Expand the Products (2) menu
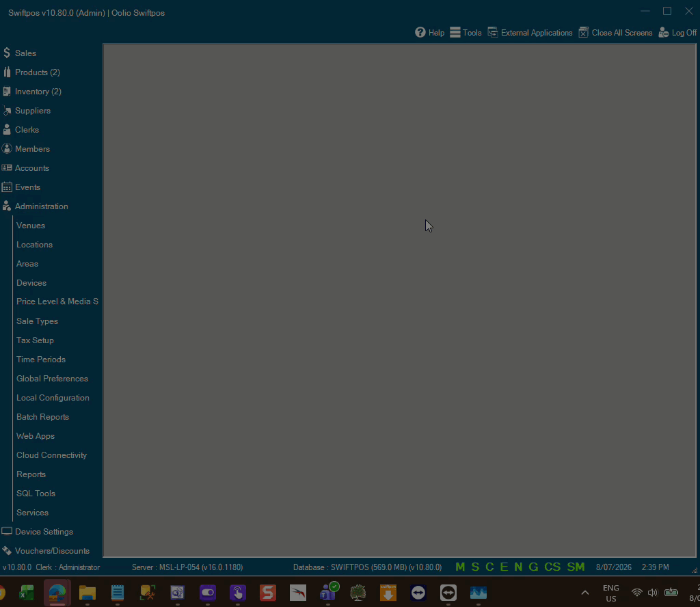The height and width of the screenshot is (607, 700). tap(38, 72)
